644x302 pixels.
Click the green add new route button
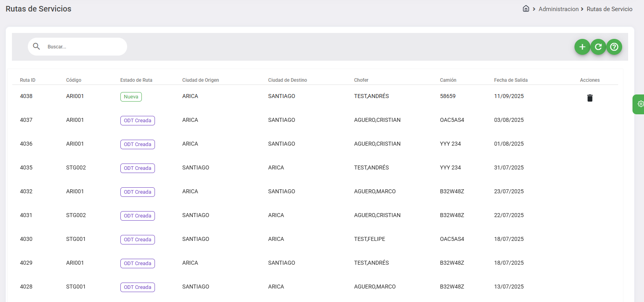pyautogui.click(x=582, y=47)
